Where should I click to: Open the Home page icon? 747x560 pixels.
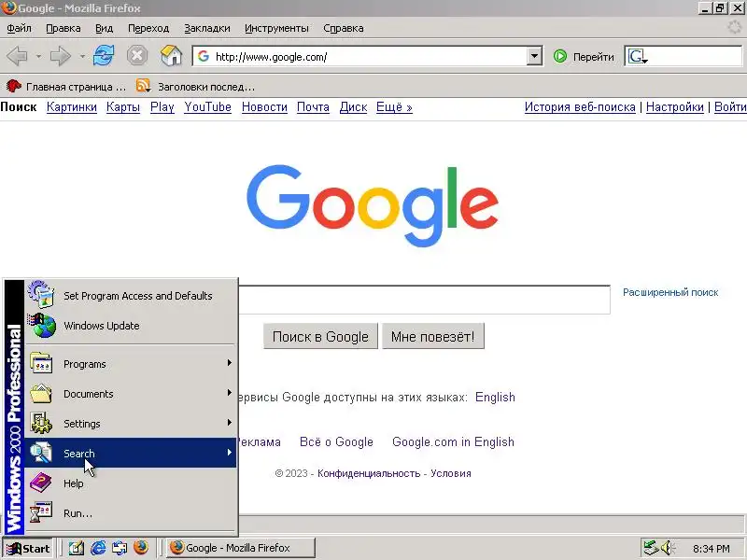pyautogui.click(x=171, y=56)
